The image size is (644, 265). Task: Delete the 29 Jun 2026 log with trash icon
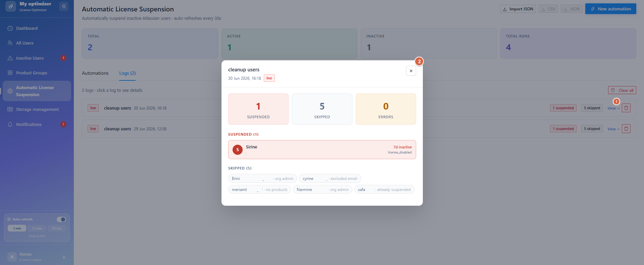(626, 129)
